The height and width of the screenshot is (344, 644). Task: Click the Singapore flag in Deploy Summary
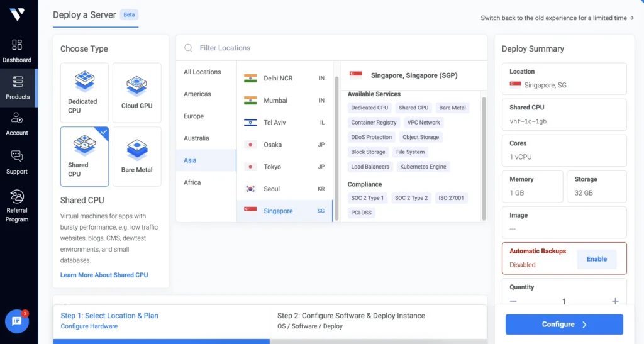[x=515, y=84]
